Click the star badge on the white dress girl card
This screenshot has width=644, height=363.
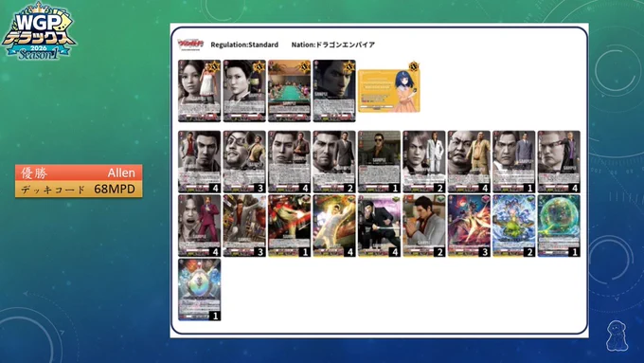(214, 65)
